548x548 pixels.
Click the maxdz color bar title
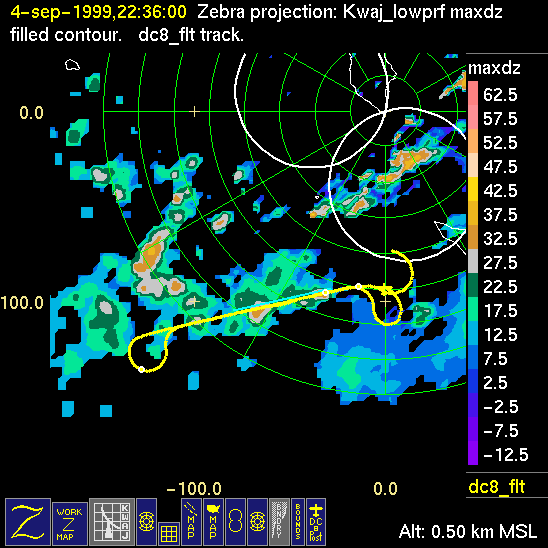(494, 68)
